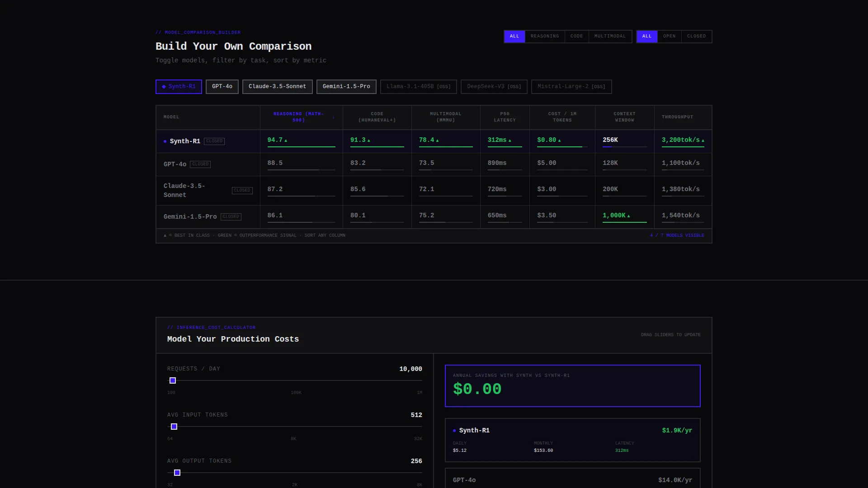Image resolution: width=868 pixels, height=488 pixels.
Task: Filter tasks by MULTIMODAL
Action: click(x=610, y=37)
